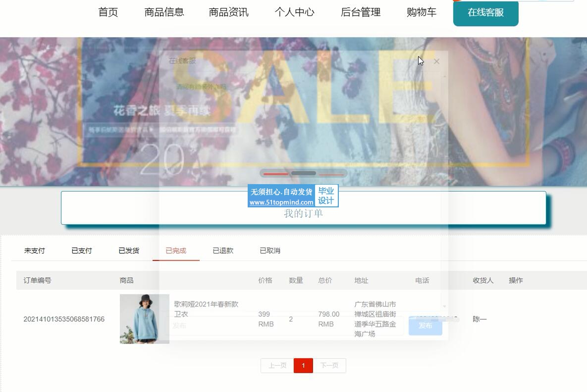The width and height of the screenshot is (587, 392).
Task: Select the third carousel indicator
Action: coord(331,174)
